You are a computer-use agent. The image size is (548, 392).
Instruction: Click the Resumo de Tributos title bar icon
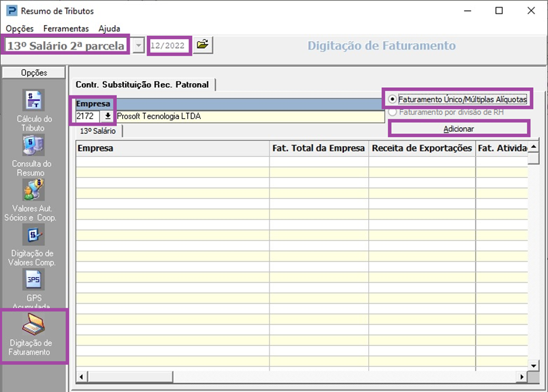tap(11, 11)
